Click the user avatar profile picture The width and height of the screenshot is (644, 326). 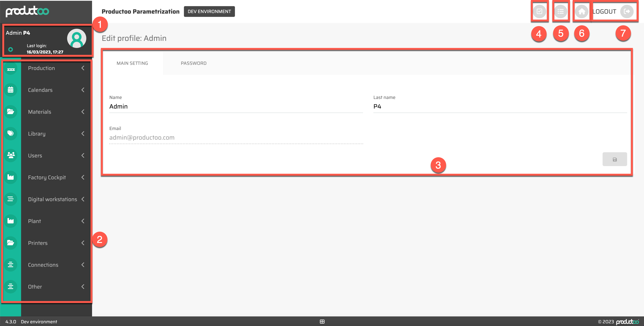[77, 38]
